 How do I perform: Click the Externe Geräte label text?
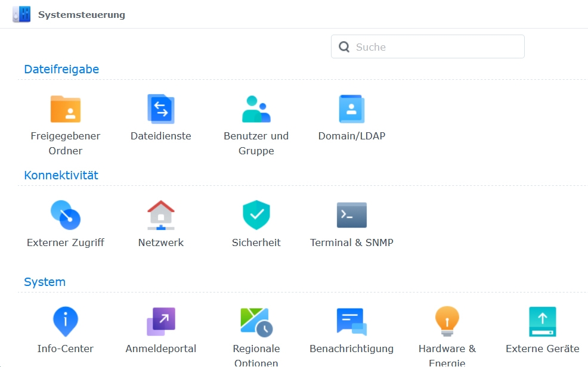(x=543, y=349)
